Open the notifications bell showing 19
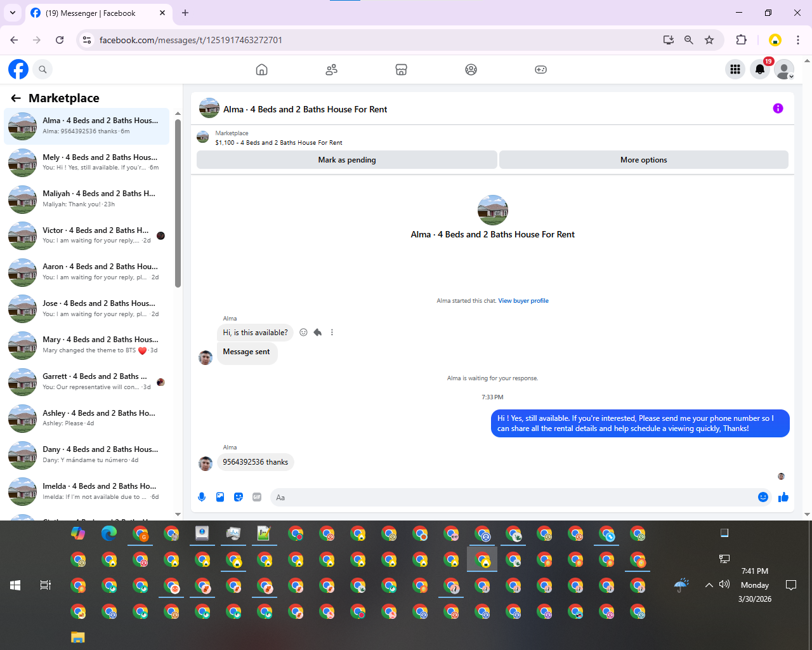 (x=760, y=69)
